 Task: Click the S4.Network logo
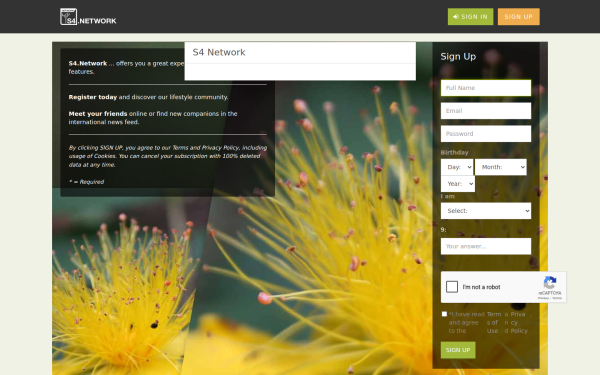pyautogui.click(x=88, y=17)
